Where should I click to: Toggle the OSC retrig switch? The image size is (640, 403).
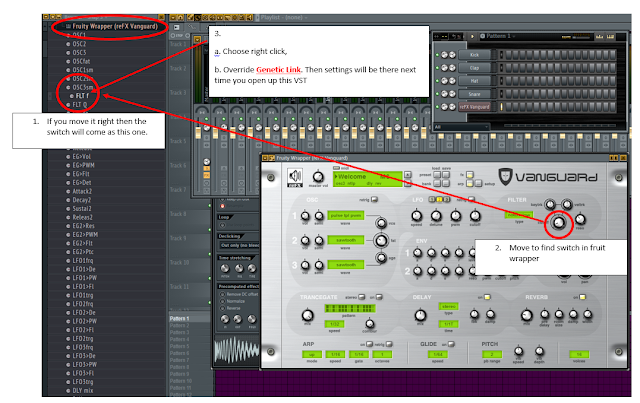[x=374, y=200]
